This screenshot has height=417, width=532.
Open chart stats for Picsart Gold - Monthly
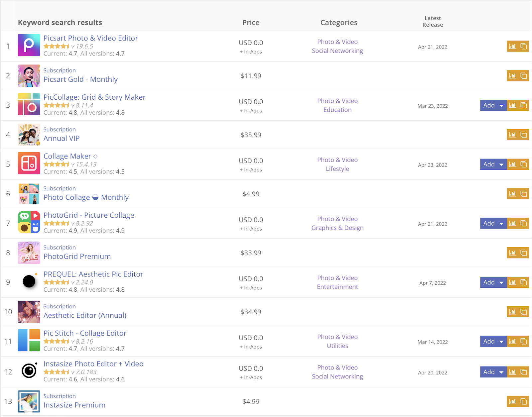[x=512, y=76]
